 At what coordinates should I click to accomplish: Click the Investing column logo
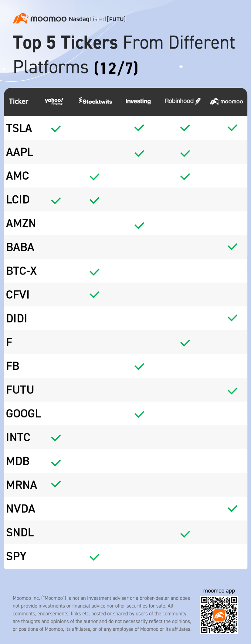138,101
